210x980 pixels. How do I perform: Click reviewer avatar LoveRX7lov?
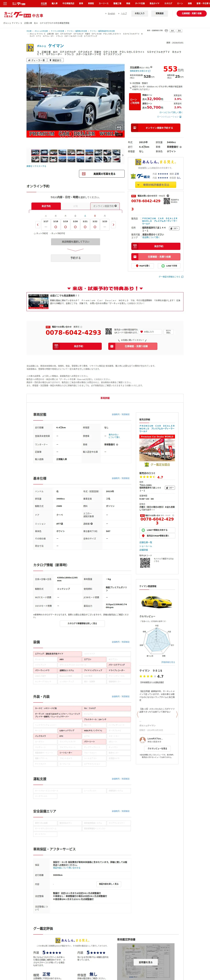pos(143,740)
